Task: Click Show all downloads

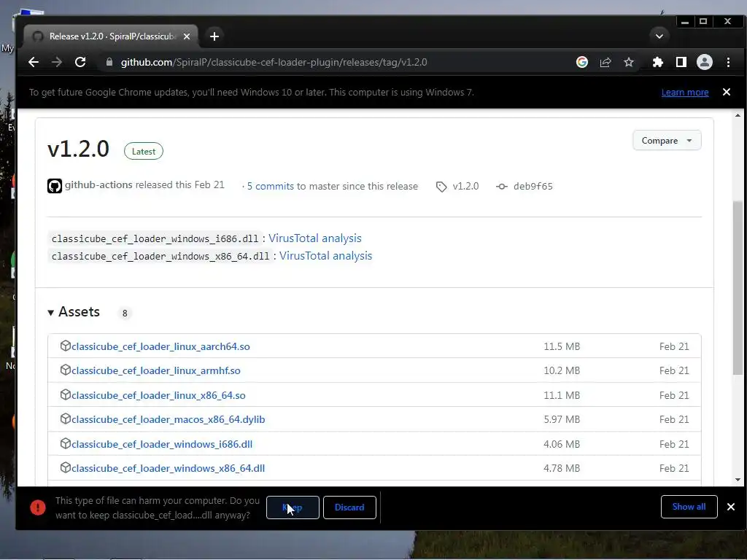Action: tap(689, 507)
